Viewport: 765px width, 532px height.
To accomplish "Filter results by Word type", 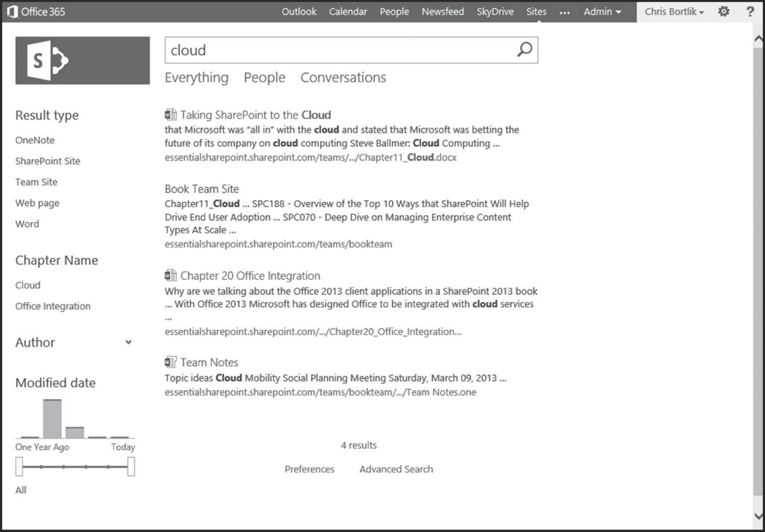I will point(27,224).
